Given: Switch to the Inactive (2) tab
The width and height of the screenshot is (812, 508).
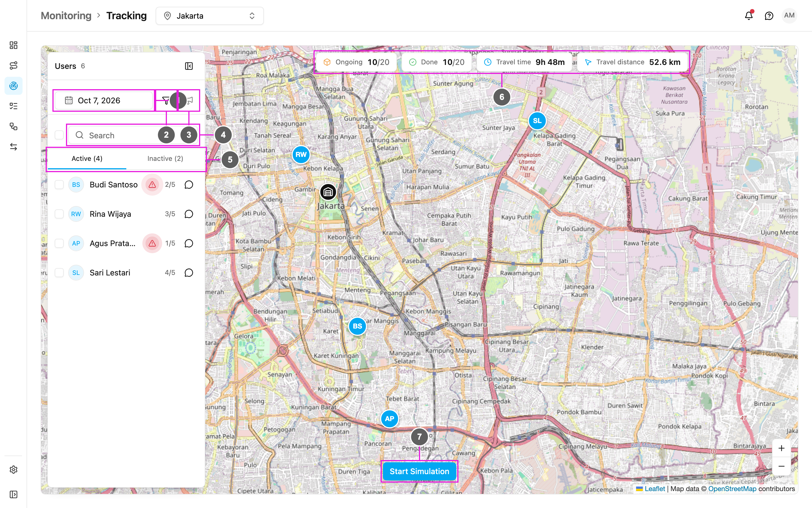Looking at the screenshot, I should [x=165, y=159].
